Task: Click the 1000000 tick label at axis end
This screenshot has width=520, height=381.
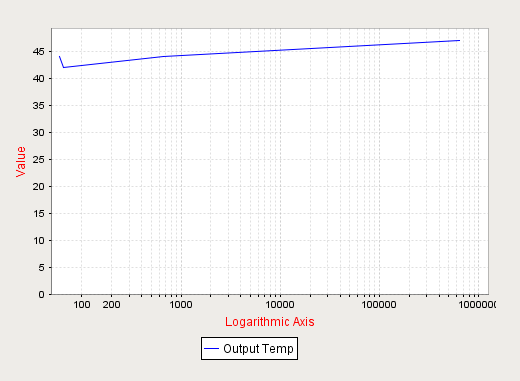Action: click(477, 305)
